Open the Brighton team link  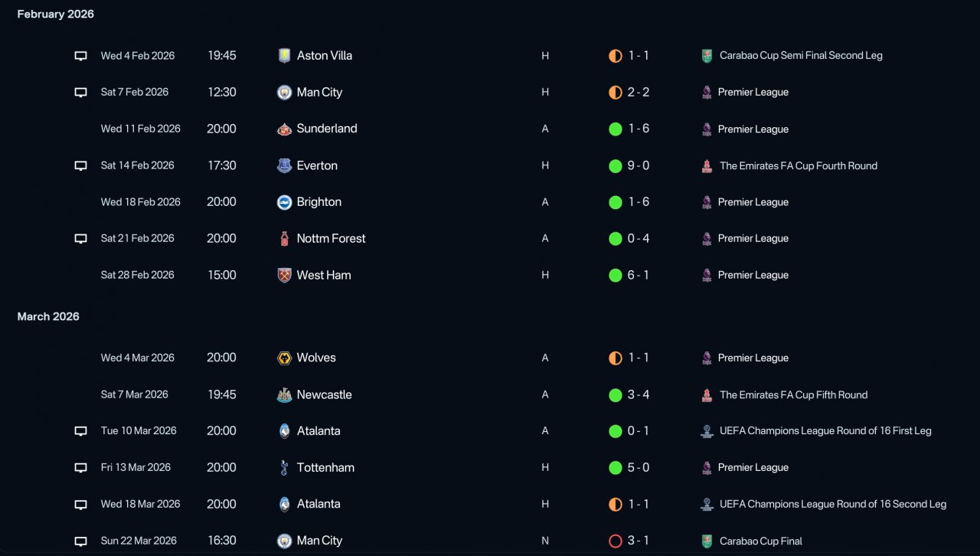pyautogui.click(x=319, y=202)
